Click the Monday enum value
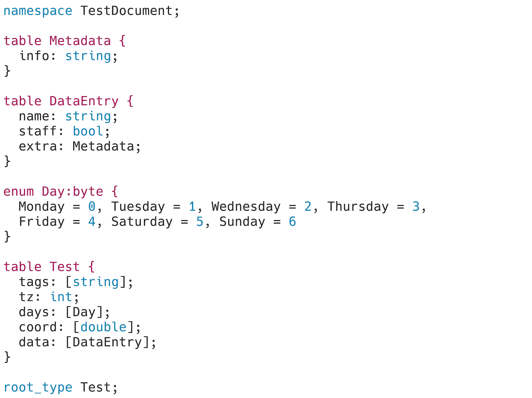Image resolution: width=532 pixels, height=398 pixels. point(41,207)
